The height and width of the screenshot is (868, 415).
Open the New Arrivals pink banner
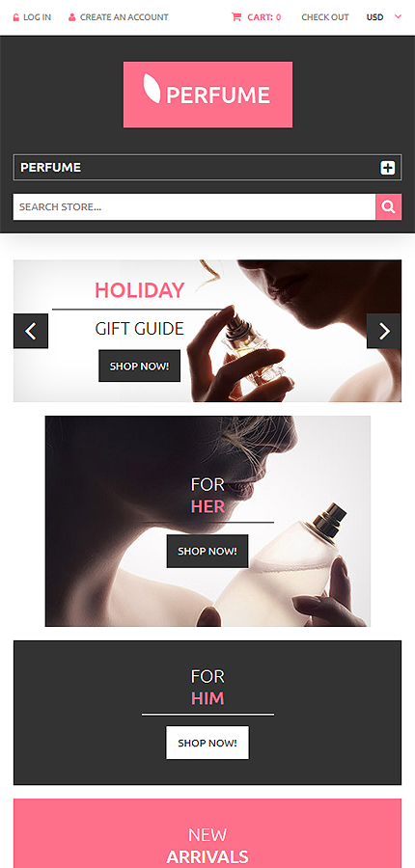coord(207,833)
